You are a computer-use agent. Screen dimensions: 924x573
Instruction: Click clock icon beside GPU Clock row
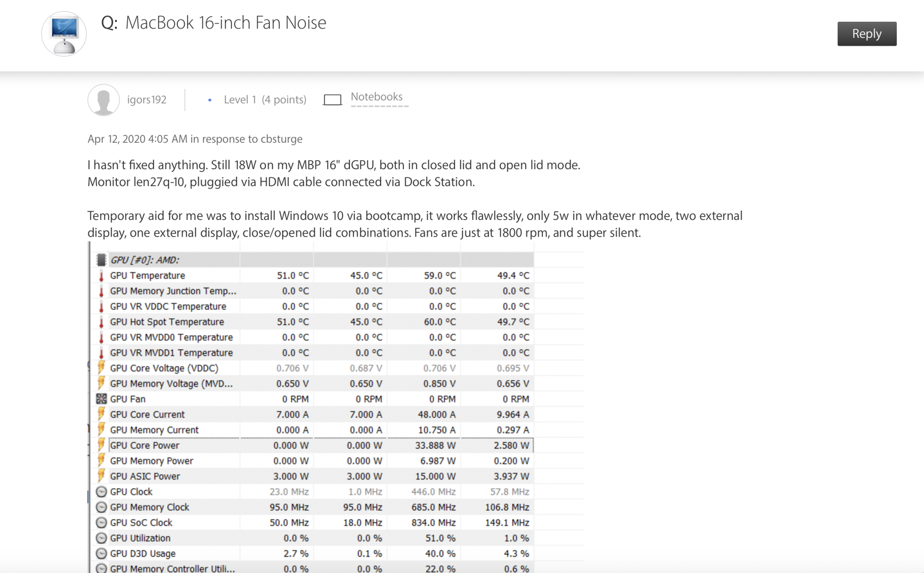[101, 492]
